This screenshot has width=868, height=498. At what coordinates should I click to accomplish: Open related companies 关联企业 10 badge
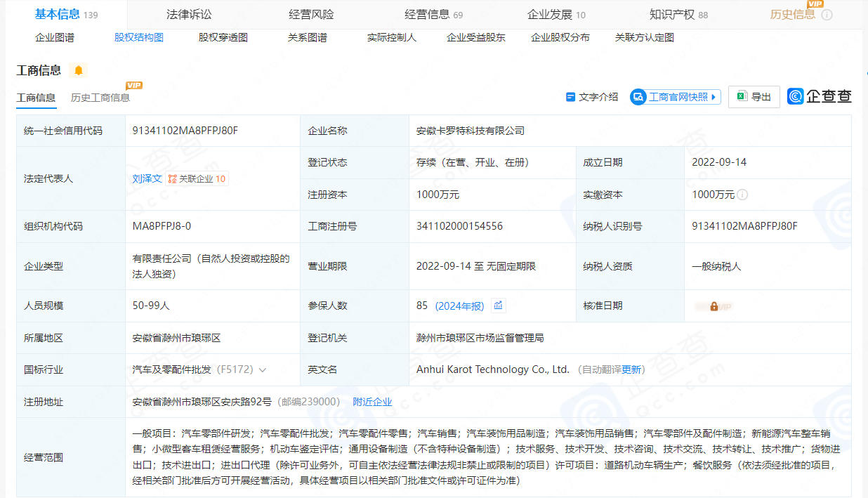[197, 179]
